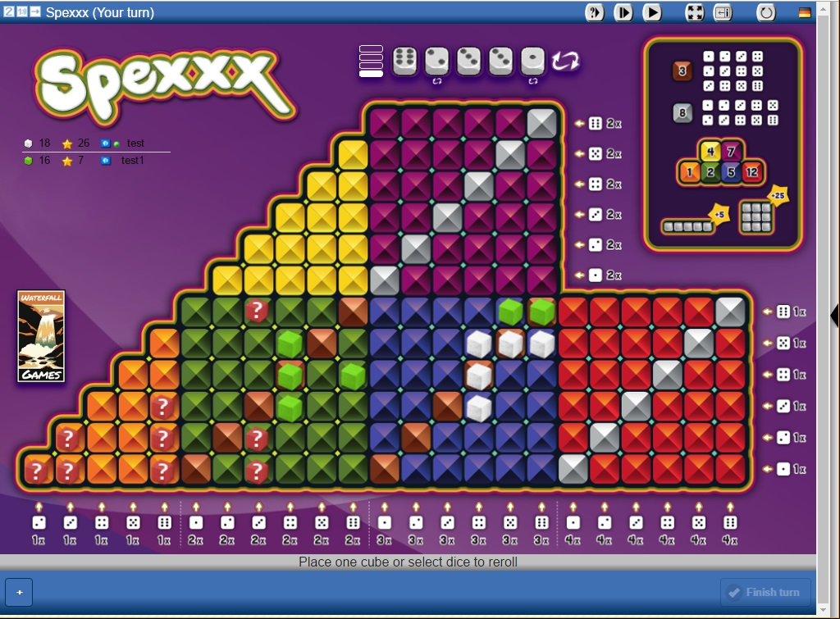The height and width of the screenshot is (619, 840).
Task: Click the star score 26
Action: [x=84, y=143]
